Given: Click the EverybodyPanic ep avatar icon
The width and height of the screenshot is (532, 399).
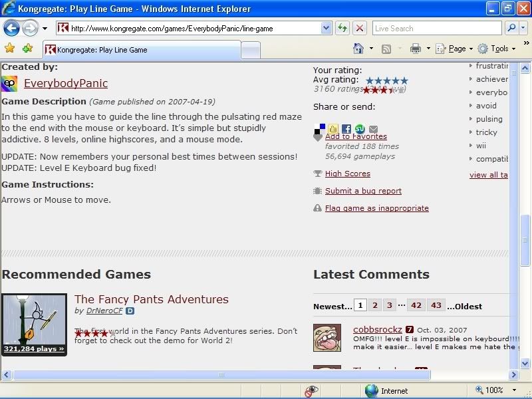Looking at the screenshot, I should 9,83.
